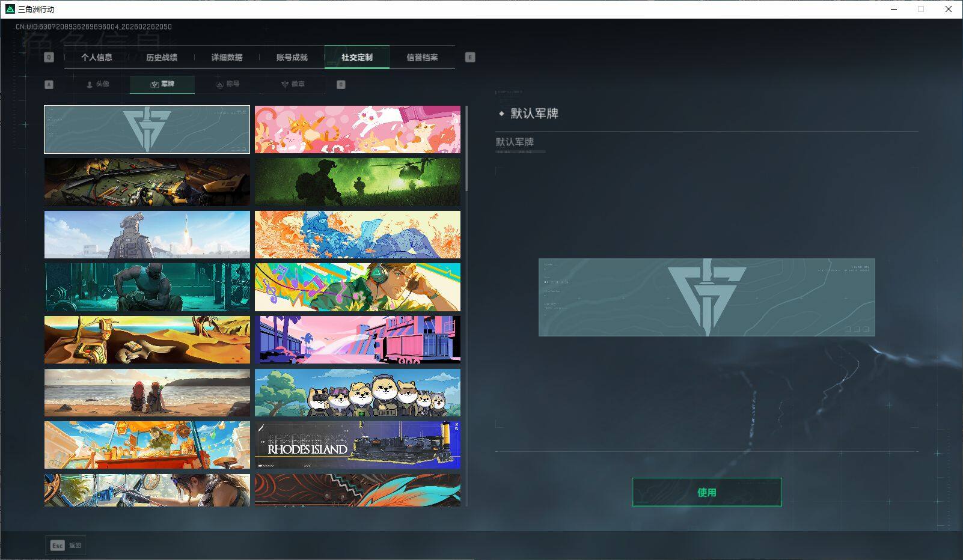Open the 详细数据 tab

[x=227, y=57]
